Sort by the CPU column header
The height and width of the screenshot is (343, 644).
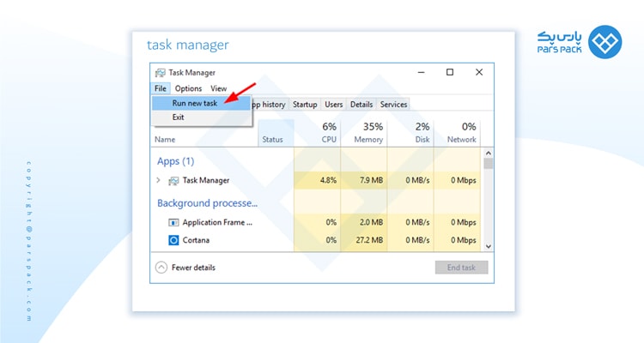(x=318, y=134)
